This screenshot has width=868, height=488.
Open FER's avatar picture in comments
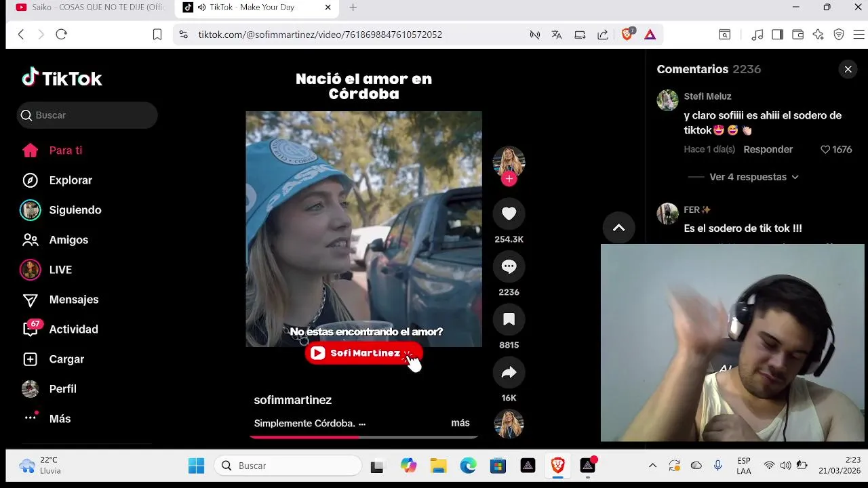click(x=668, y=213)
